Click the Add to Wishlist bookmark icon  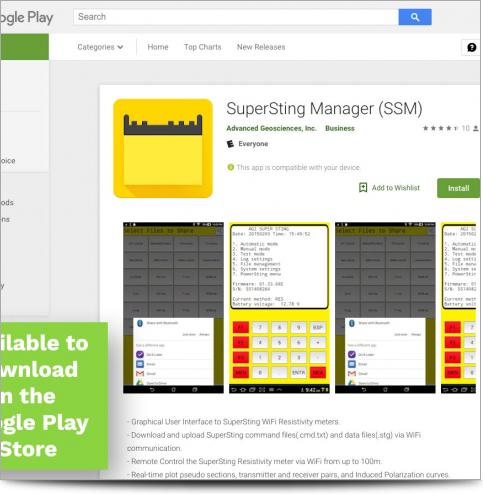click(363, 188)
